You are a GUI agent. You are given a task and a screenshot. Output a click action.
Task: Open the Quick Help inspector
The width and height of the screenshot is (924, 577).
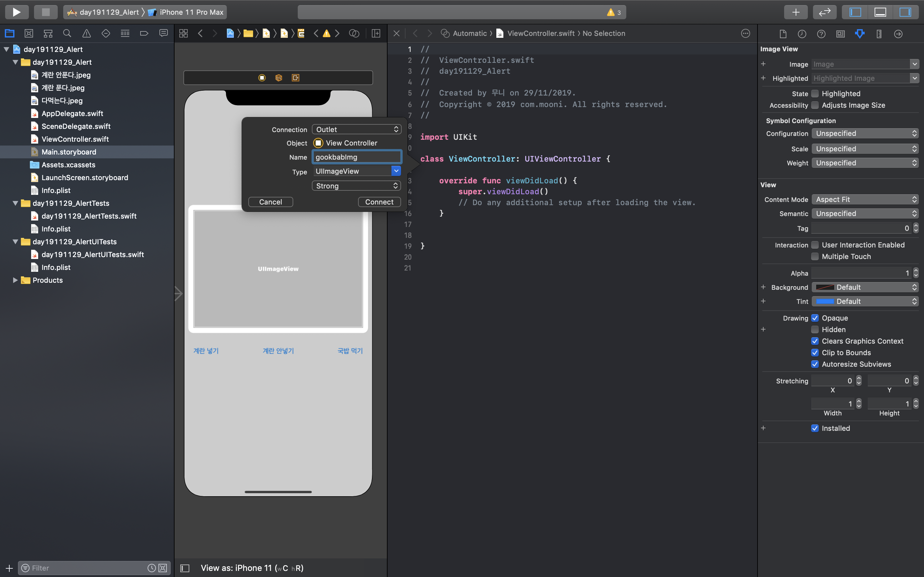coord(821,34)
